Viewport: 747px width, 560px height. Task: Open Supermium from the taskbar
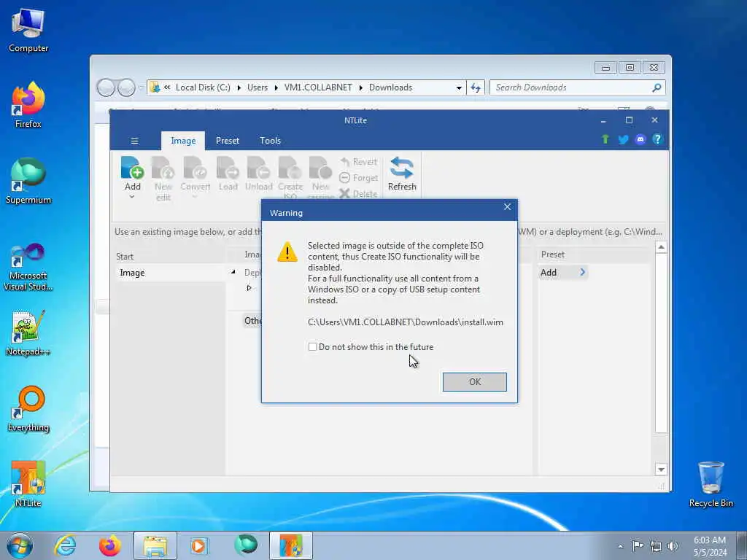point(246,545)
